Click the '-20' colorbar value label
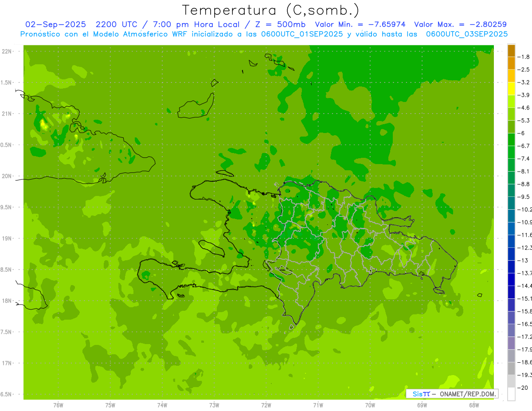The height and width of the screenshot is (411, 532). point(523,388)
